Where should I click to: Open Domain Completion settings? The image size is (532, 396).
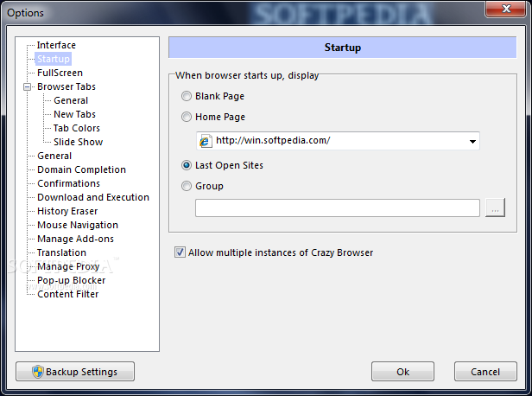click(81, 169)
